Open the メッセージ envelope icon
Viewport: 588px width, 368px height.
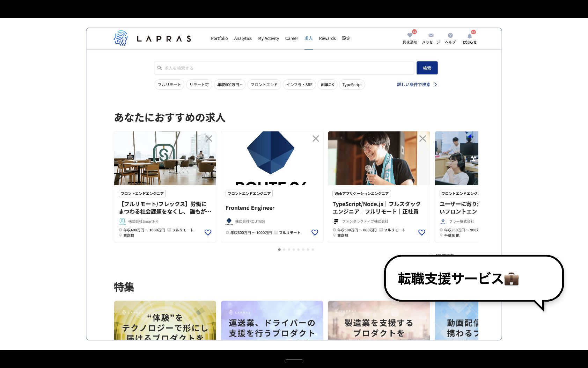pyautogui.click(x=431, y=35)
